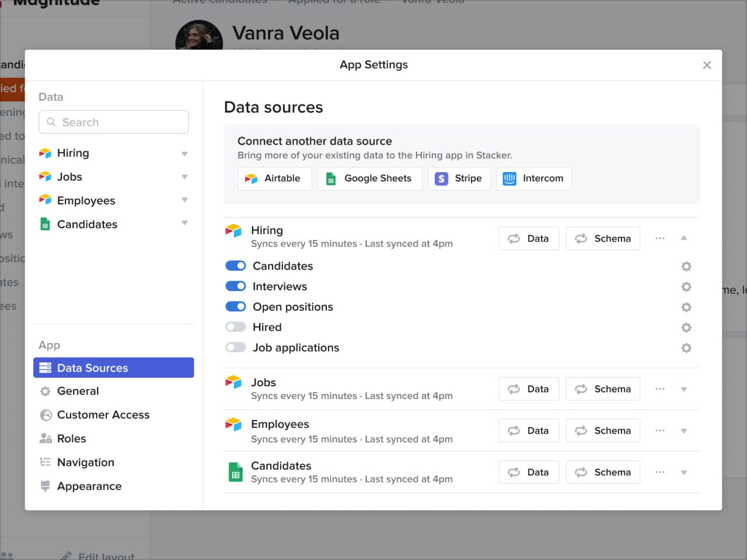Image resolution: width=747 pixels, height=560 pixels.
Task: Click the Interviews table name
Action: (x=280, y=286)
